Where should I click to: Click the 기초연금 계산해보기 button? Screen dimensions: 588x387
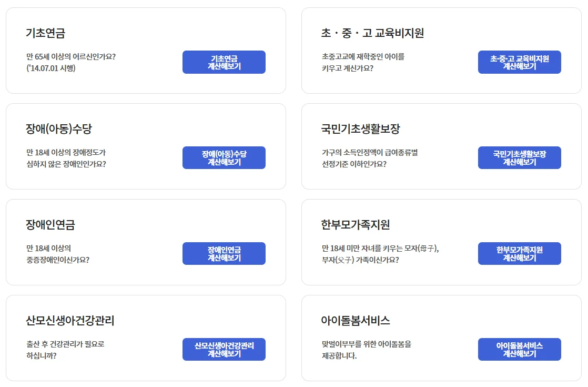(x=224, y=62)
